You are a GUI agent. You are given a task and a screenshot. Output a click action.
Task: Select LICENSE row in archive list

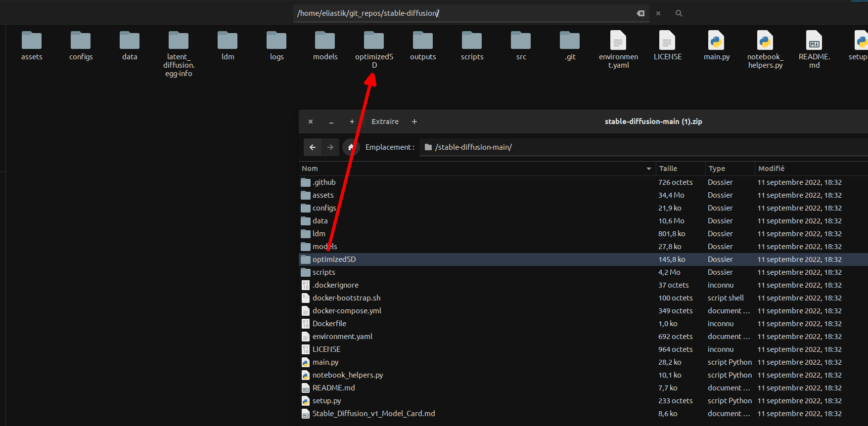click(583, 349)
